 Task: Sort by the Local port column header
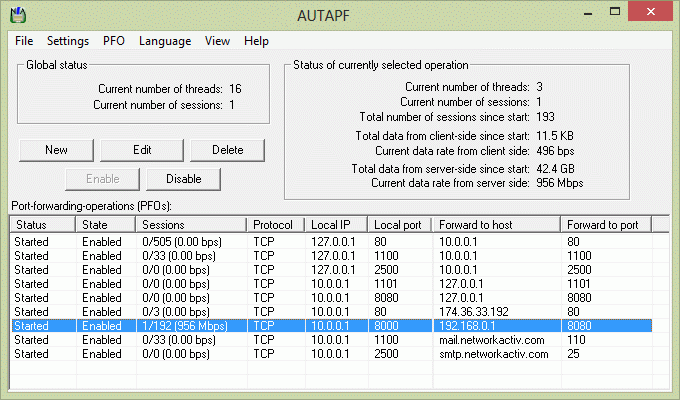pos(400,225)
